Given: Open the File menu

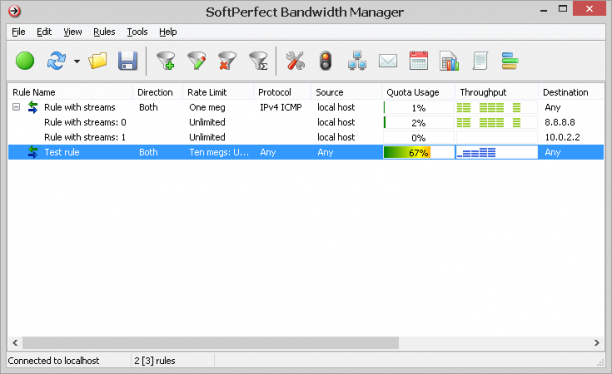Looking at the screenshot, I should [18, 32].
